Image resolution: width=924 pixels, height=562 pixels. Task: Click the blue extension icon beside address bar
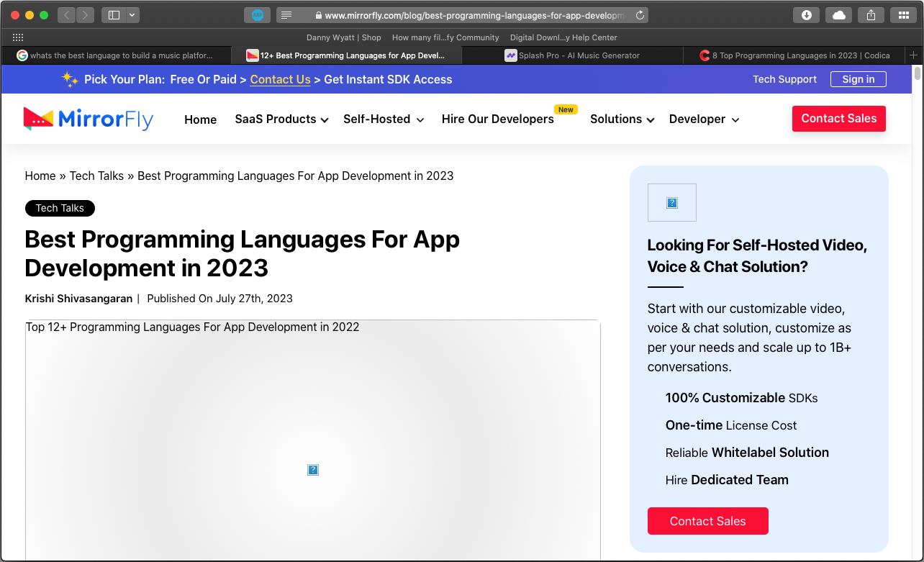click(257, 15)
